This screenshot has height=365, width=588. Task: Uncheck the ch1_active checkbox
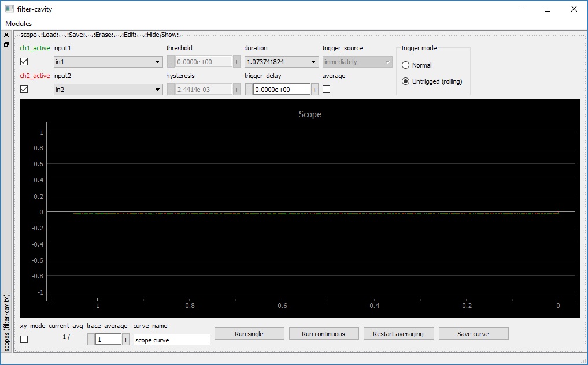pyautogui.click(x=24, y=62)
